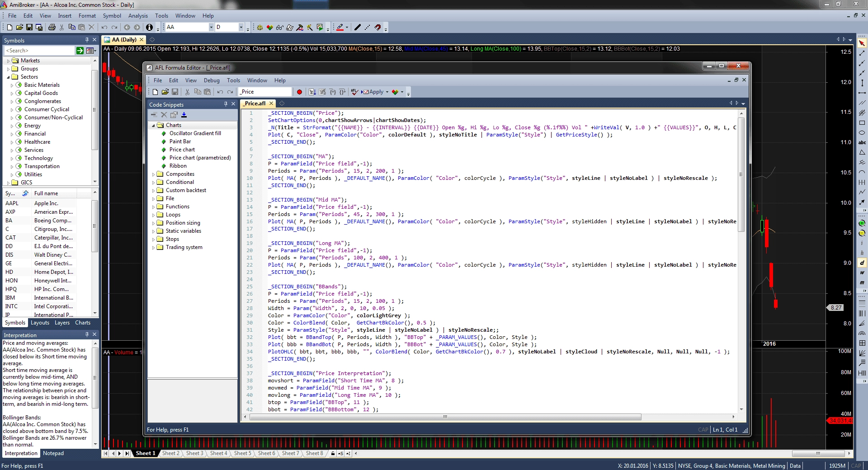The height and width of the screenshot is (470, 868).
Task: Click the magnet snap icon in main toolbar
Action: (x=377, y=28)
